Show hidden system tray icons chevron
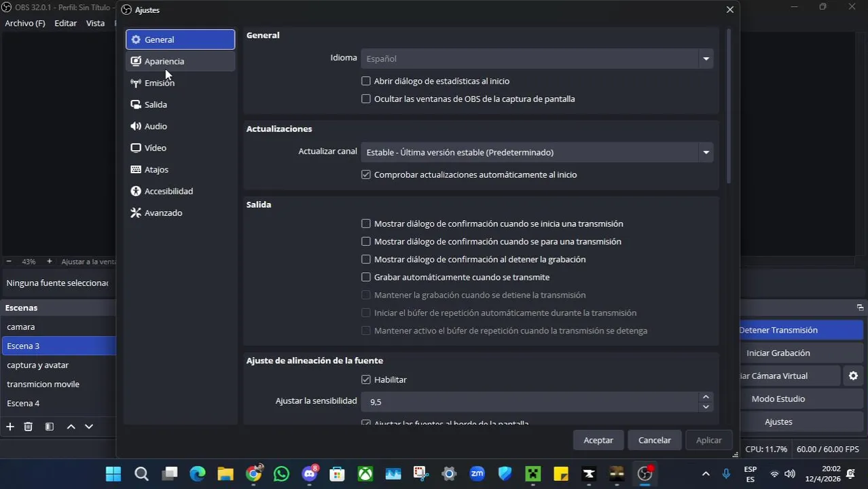The image size is (868, 489). pyautogui.click(x=706, y=473)
